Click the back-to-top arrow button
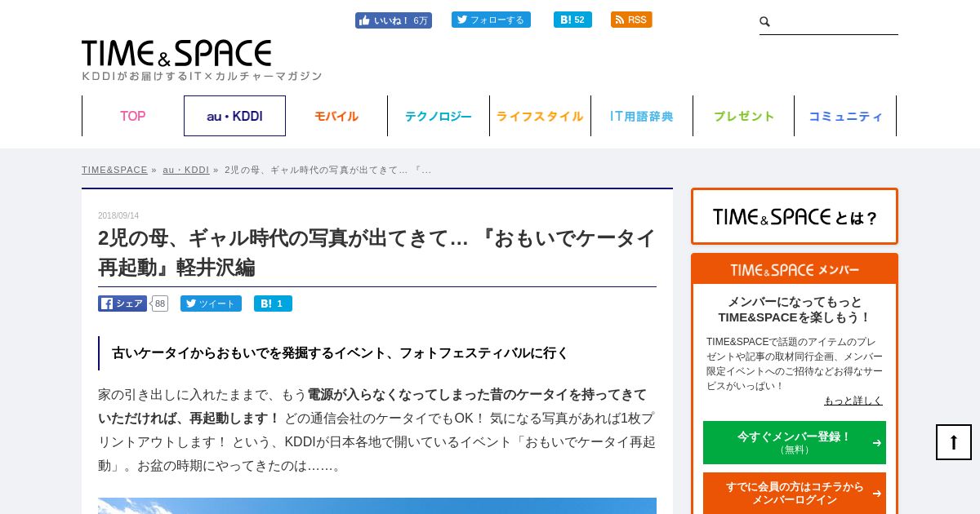The image size is (980, 514). (954, 442)
